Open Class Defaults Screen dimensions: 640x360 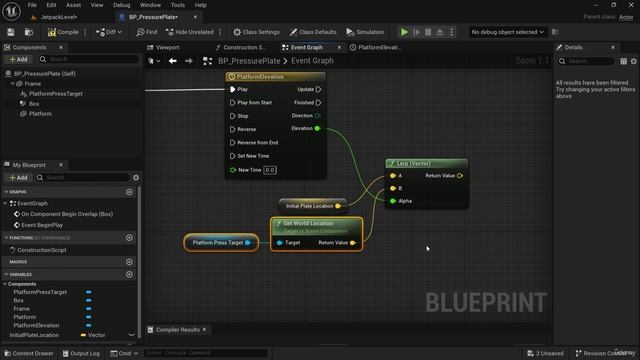coord(313,32)
